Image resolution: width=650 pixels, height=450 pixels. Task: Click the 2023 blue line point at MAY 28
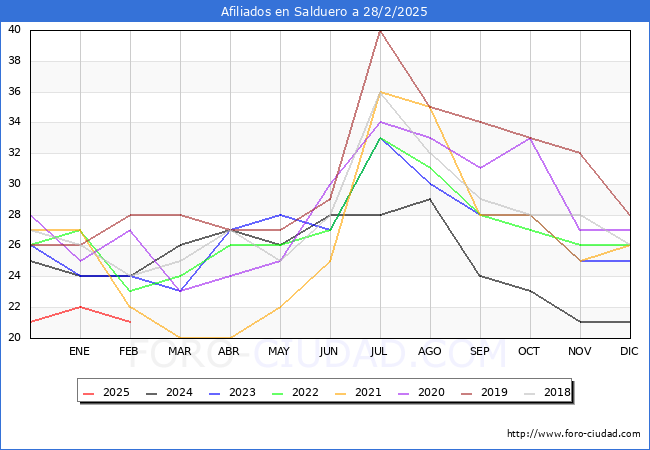click(281, 215)
